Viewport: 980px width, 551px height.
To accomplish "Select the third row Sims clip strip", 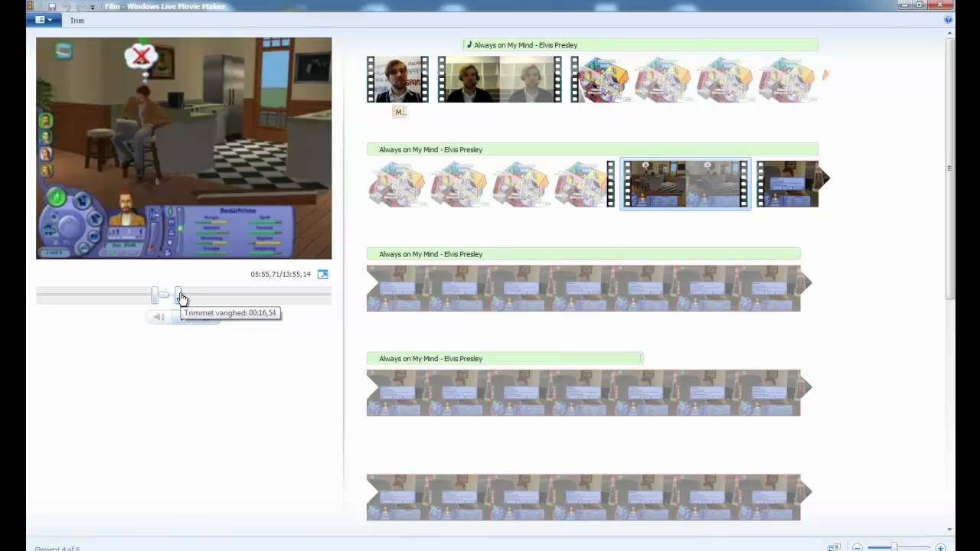I will pyautogui.click(x=588, y=289).
